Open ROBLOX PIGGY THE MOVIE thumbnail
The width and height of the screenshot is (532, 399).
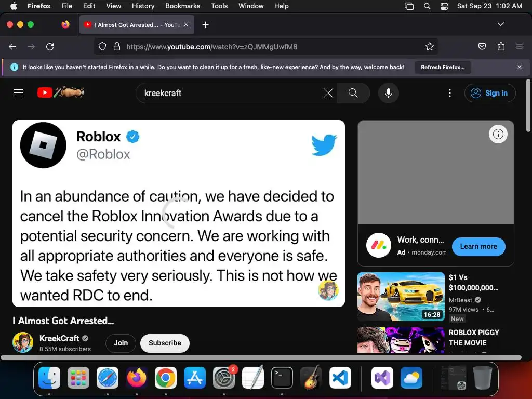pos(401,340)
